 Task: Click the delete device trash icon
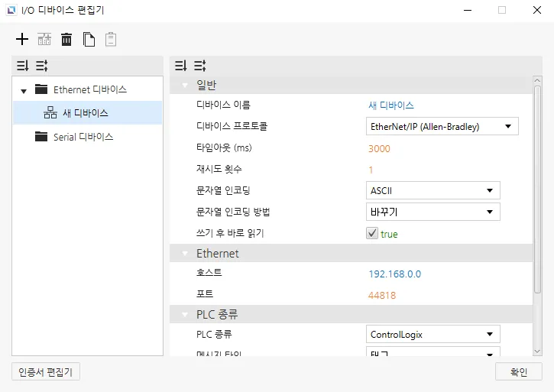pos(66,39)
